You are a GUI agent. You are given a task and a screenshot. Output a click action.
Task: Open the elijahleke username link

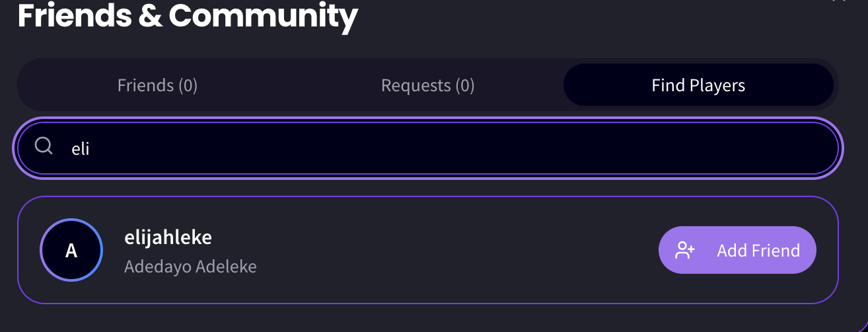tap(168, 237)
